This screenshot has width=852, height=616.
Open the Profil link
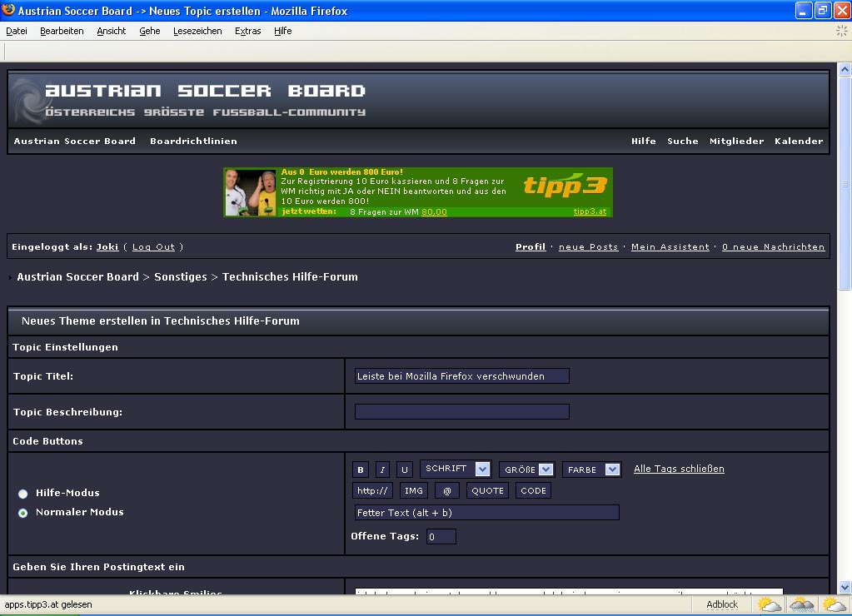coord(531,246)
